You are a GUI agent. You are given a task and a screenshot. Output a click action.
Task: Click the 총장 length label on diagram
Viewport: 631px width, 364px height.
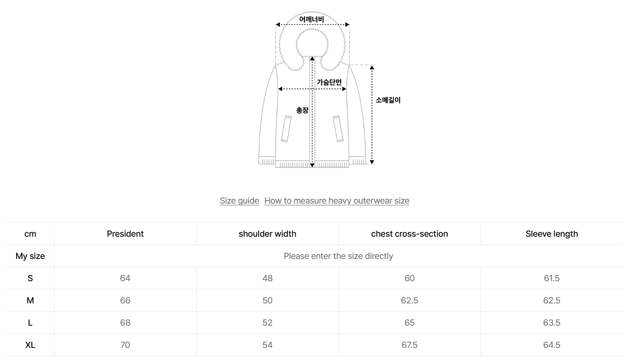[x=302, y=110]
